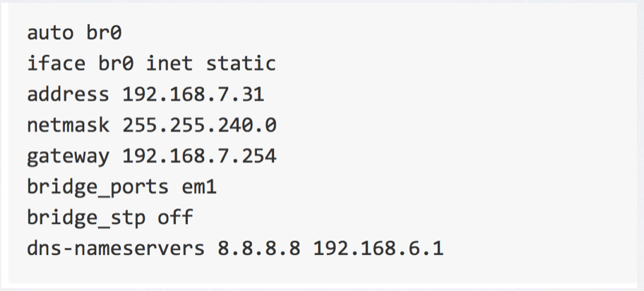This screenshot has height=291, width=644.
Task: Click the "address" keyword
Action: 68,94
